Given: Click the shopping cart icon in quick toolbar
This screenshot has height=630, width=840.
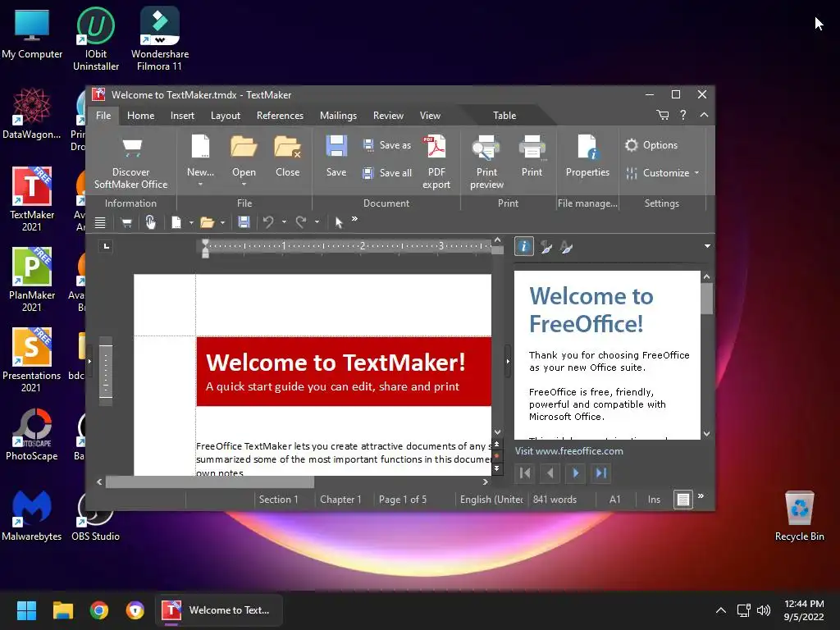Looking at the screenshot, I should pos(127,222).
